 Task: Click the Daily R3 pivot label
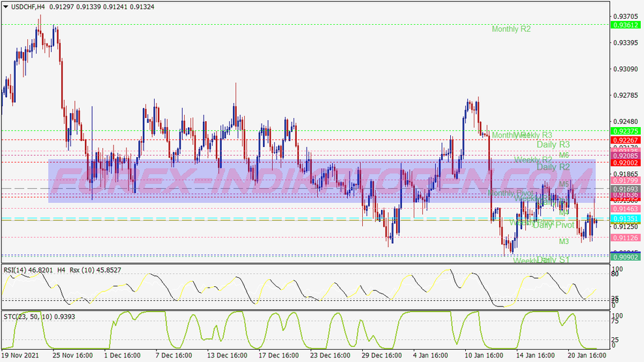553,144
